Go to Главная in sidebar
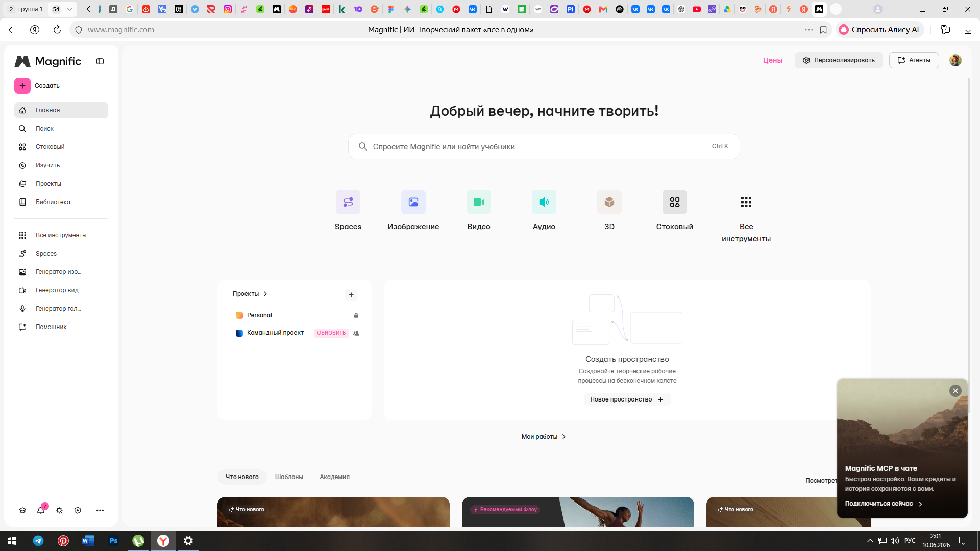Image resolution: width=980 pixels, height=551 pixels. pyautogui.click(x=61, y=110)
